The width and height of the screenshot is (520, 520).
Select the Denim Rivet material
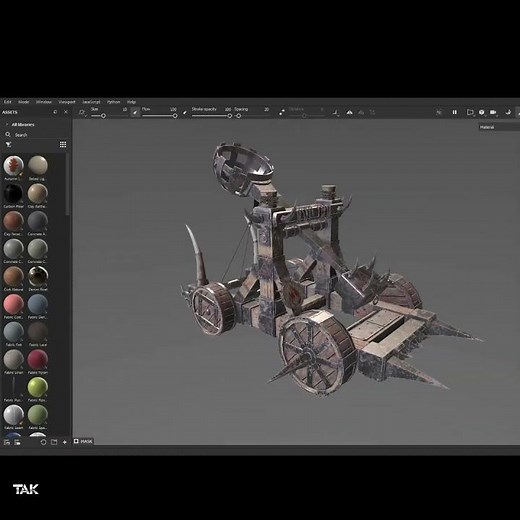38,276
